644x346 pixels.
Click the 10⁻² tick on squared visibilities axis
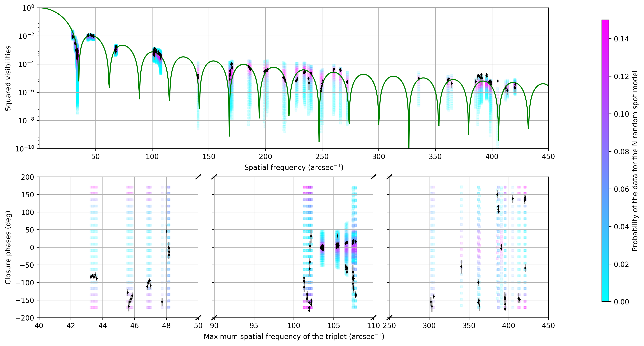[x=26, y=36]
